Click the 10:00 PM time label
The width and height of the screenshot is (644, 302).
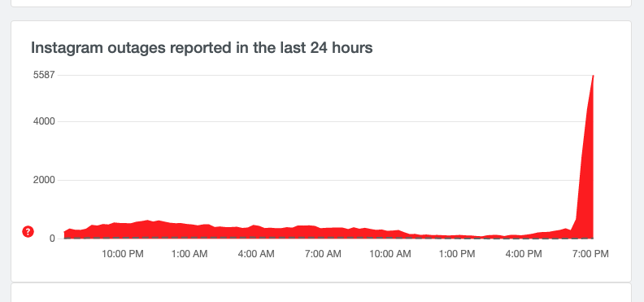(123, 254)
